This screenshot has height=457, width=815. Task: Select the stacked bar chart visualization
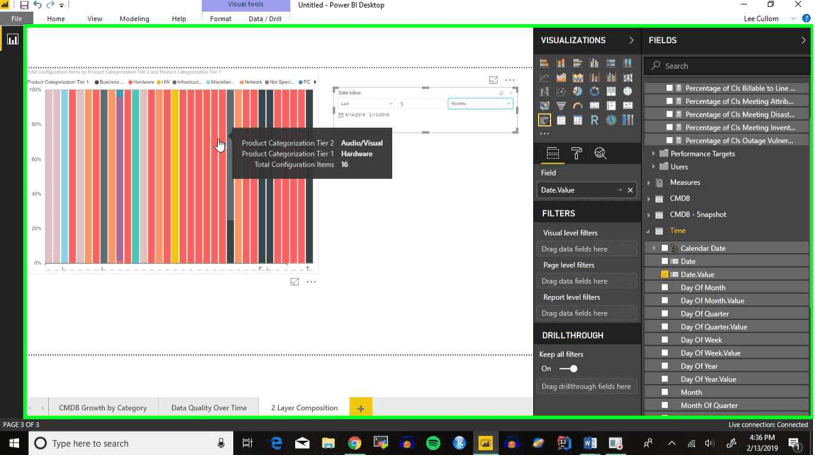point(544,63)
